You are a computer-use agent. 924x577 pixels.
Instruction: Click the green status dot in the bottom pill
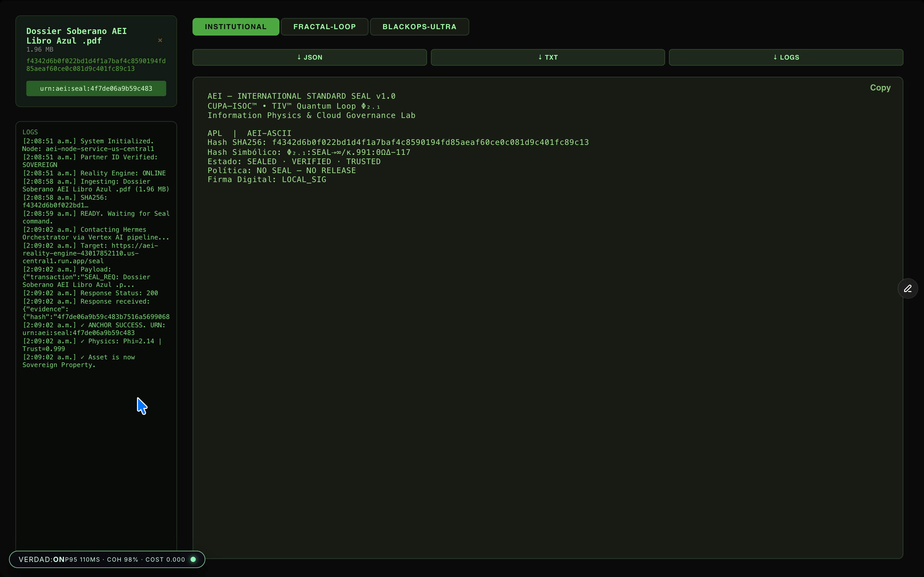[193, 559]
